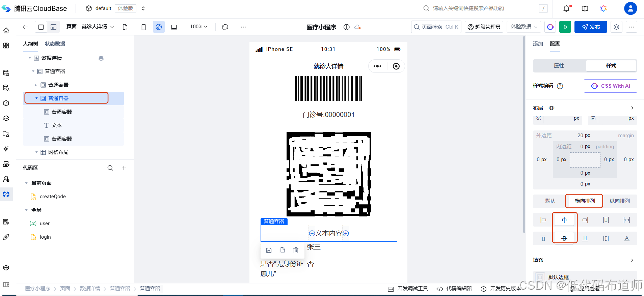
Task: Click the product search input field
Action: point(485,8)
